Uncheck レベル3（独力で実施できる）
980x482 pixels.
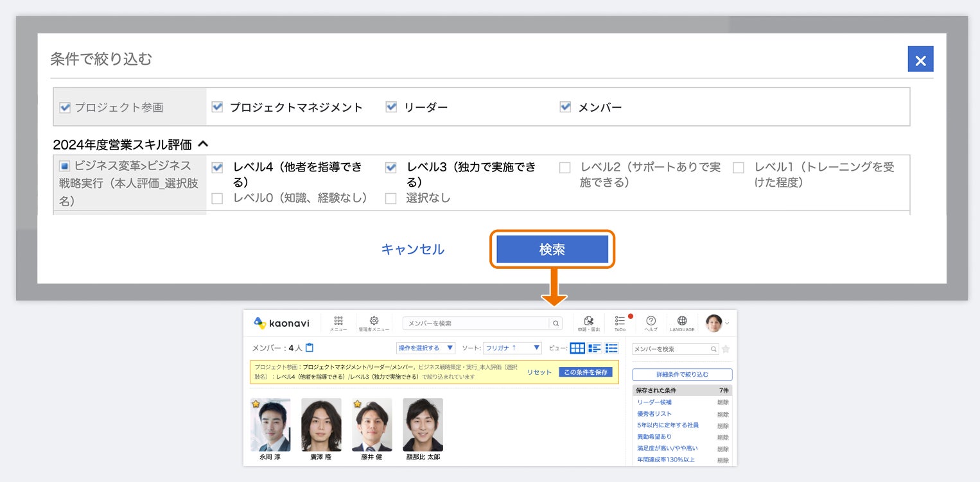[x=391, y=168]
